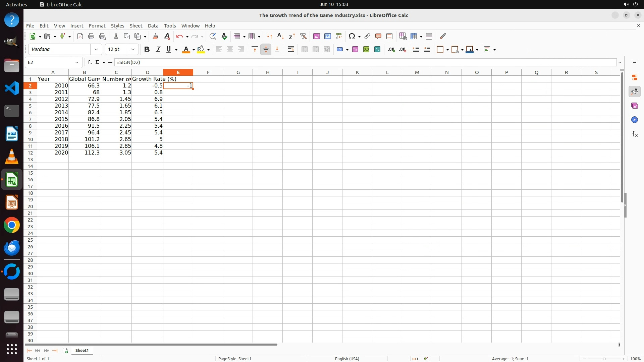Open the Data menu
Screen dimensions: 644x362
pyautogui.click(x=153, y=26)
